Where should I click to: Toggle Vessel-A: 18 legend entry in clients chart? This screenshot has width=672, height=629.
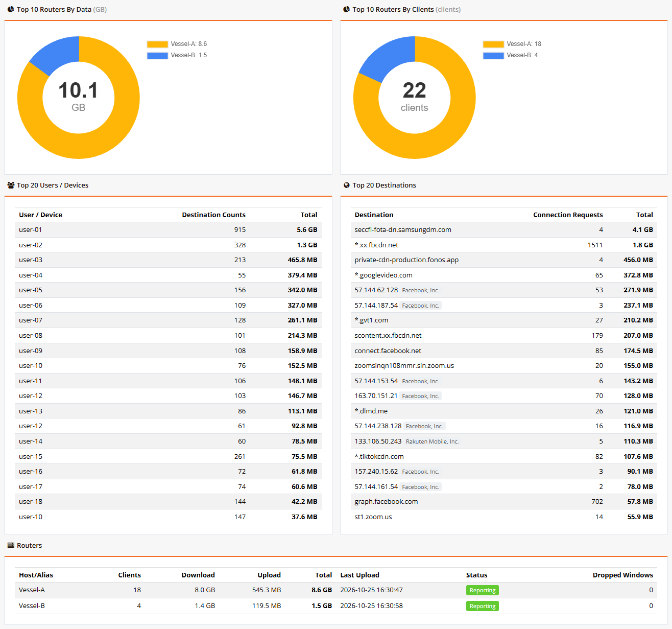pyautogui.click(x=512, y=44)
